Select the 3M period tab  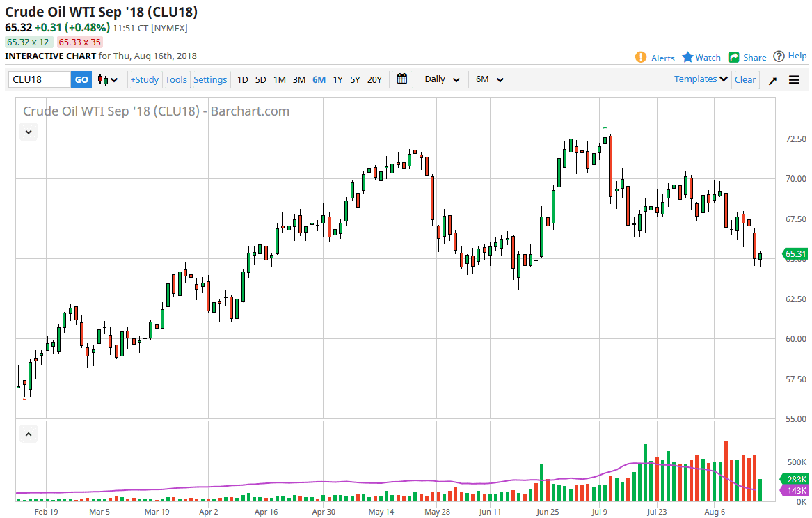(299, 79)
